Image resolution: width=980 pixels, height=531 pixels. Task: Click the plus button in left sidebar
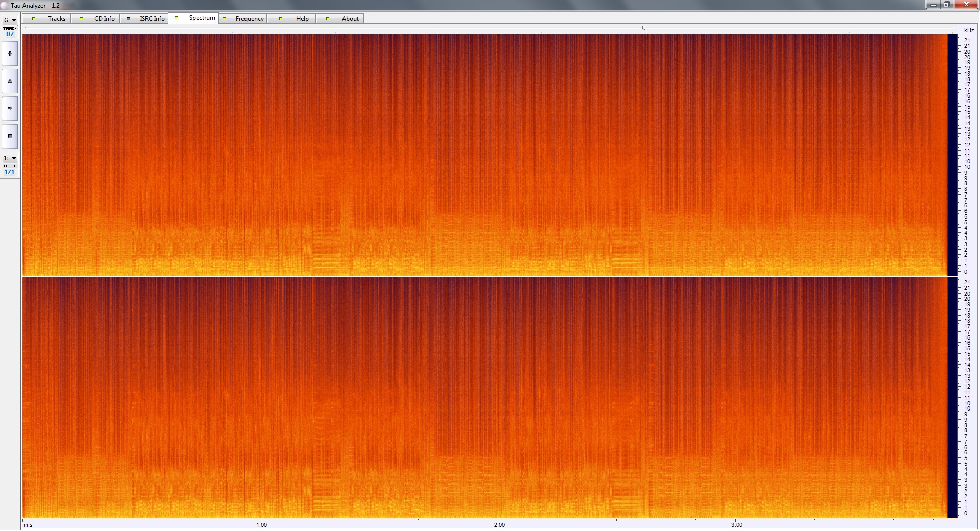[10, 54]
